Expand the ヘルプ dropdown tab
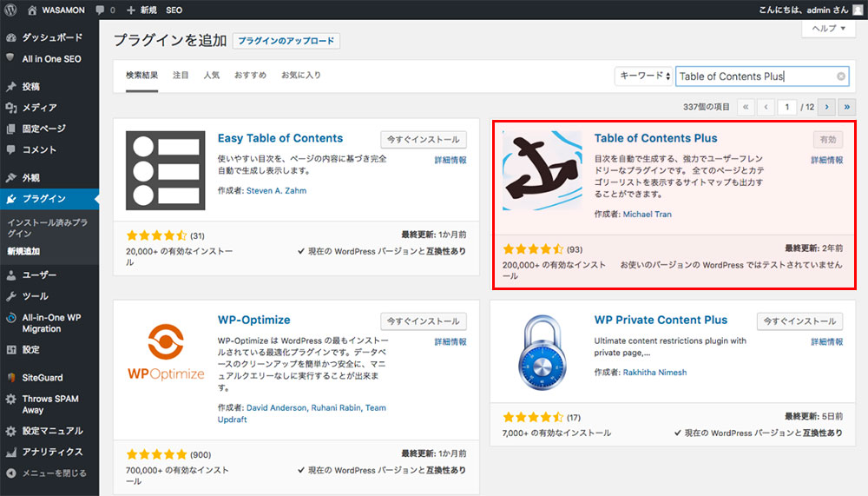Image resolution: width=868 pixels, height=496 pixels. pos(829,29)
